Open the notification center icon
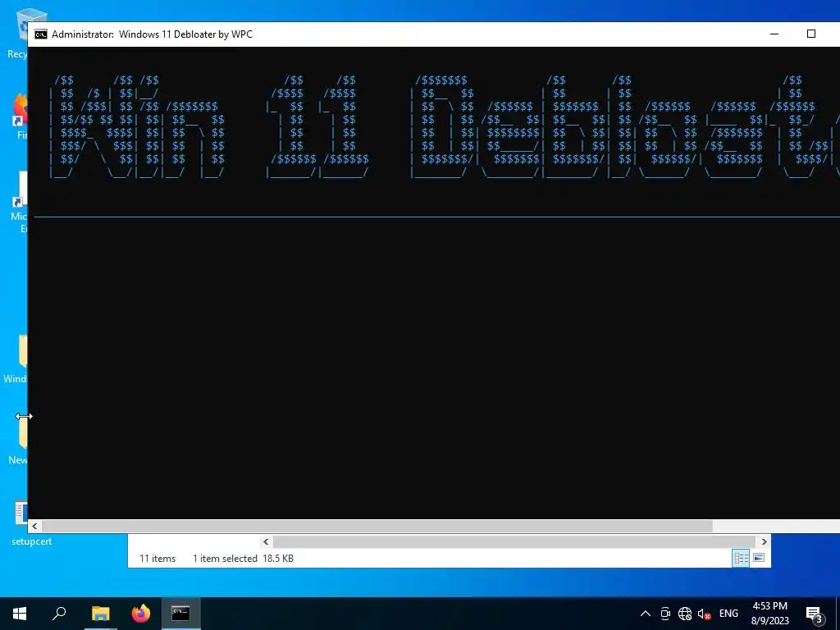 click(814, 614)
